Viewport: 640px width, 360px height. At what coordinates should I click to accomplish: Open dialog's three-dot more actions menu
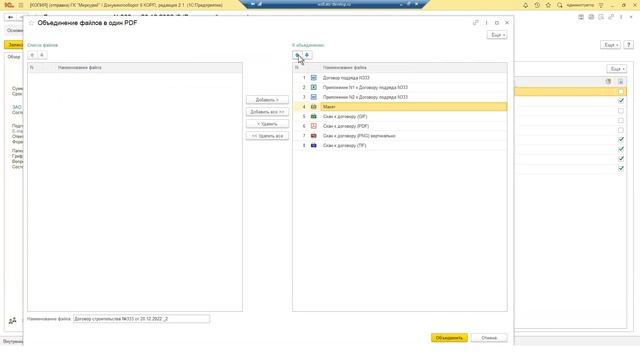coord(486,23)
